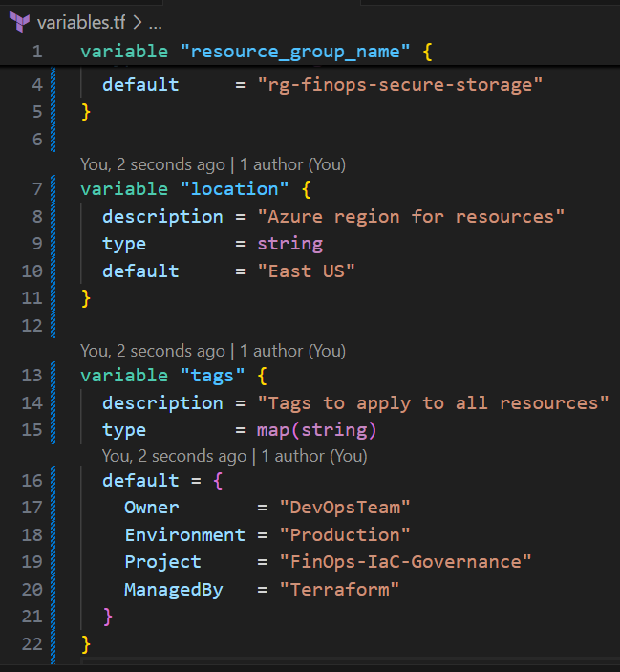Click "1 author (You)" above tags variable

click(x=292, y=352)
